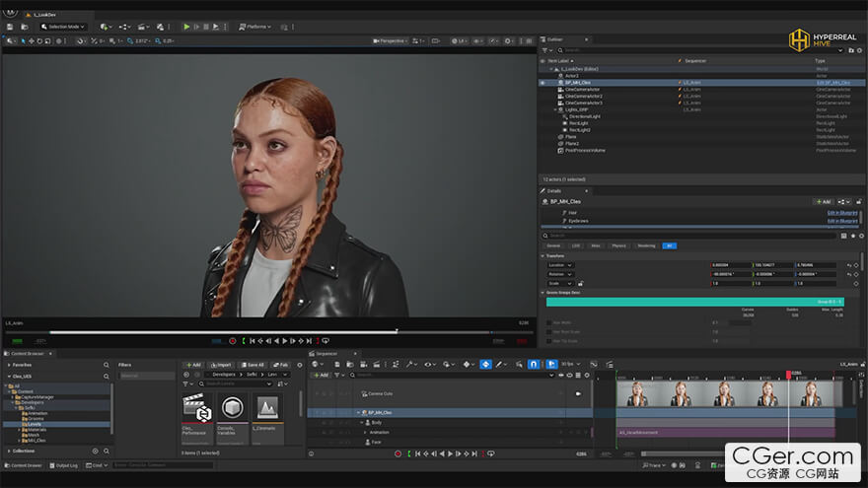Toggle visibility eye for BP_MH_Cleo in Outliner
868x488 pixels.
542,83
